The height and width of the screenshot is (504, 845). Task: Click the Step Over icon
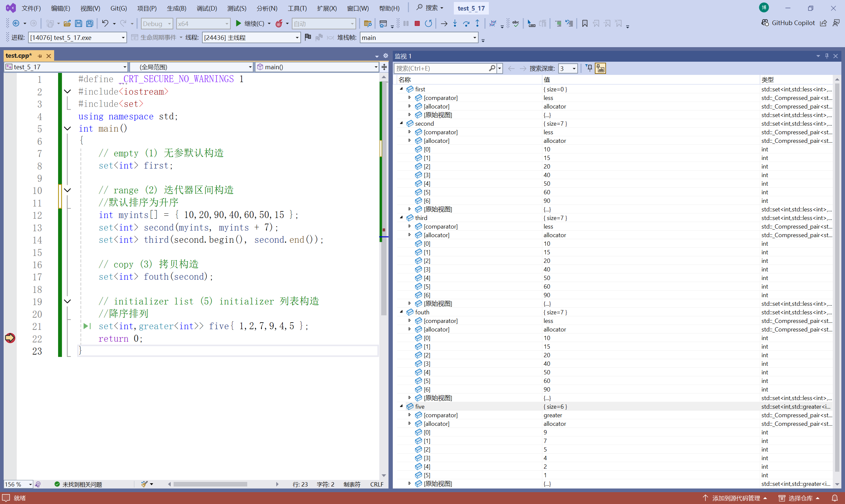pyautogui.click(x=466, y=23)
